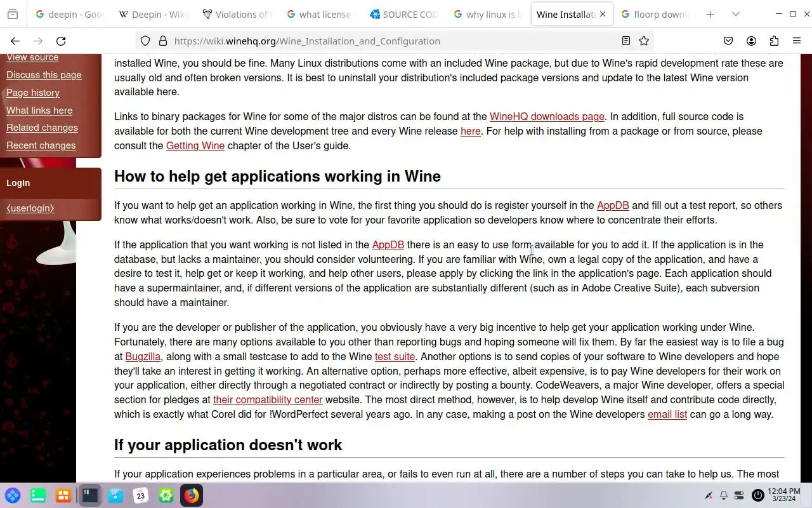Open the 'WineHQ downloads page' link
The image size is (812, 508).
coord(547,117)
